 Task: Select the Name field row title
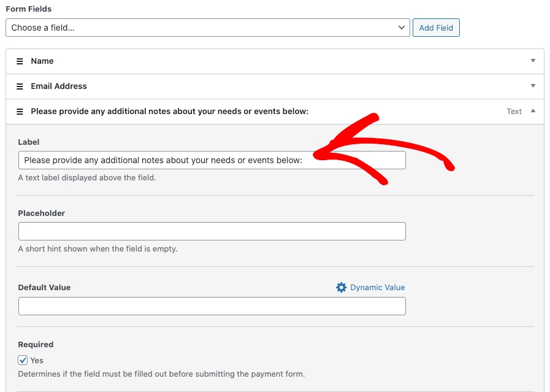point(42,61)
